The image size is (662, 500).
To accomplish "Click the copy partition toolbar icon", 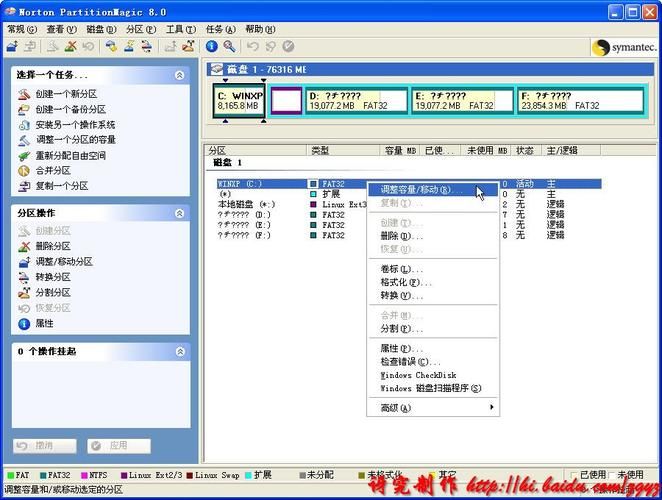I will pyautogui.click(x=30, y=46).
